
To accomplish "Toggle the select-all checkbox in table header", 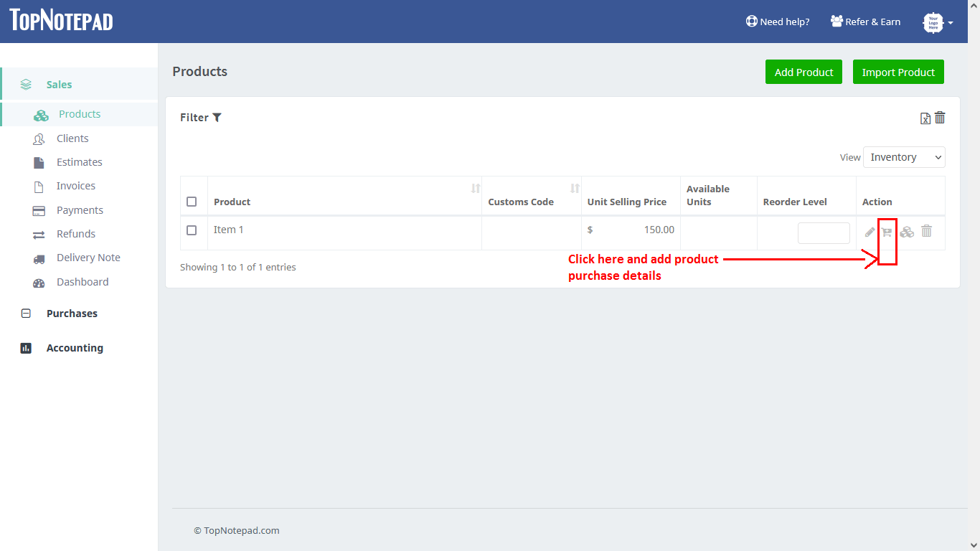I will 192,202.
